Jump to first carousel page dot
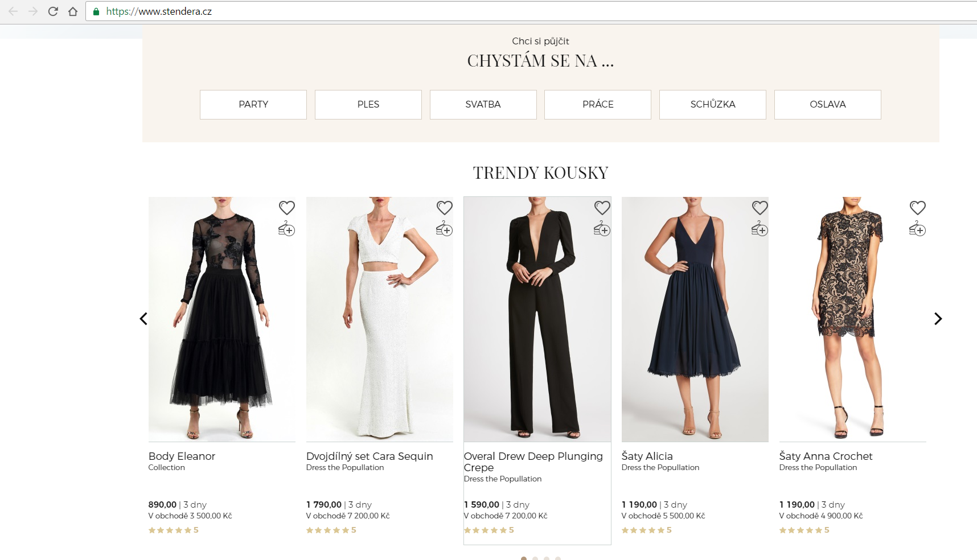Viewport: 977px width, 560px height. click(x=524, y=558)
